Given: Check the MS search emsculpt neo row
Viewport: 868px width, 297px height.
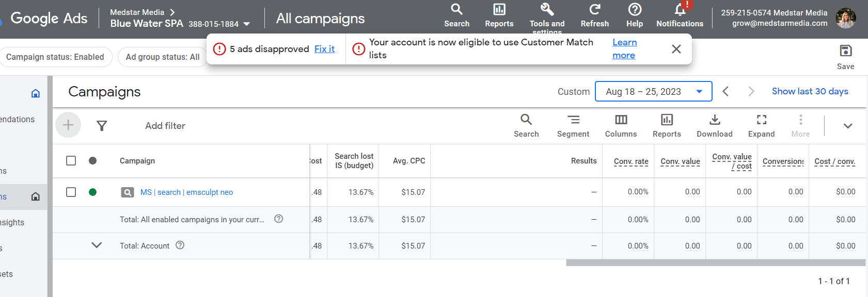Looking at the screenshot, I should click(71, 192).
